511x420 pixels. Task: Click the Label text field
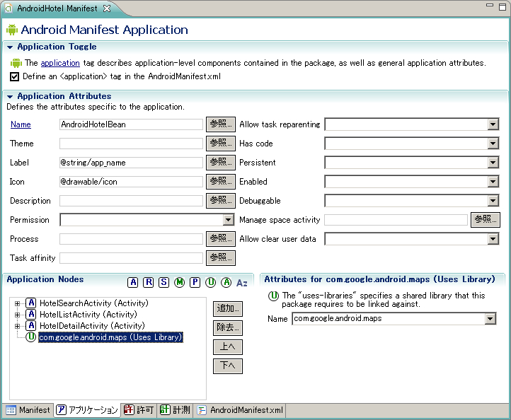point(131,163)
